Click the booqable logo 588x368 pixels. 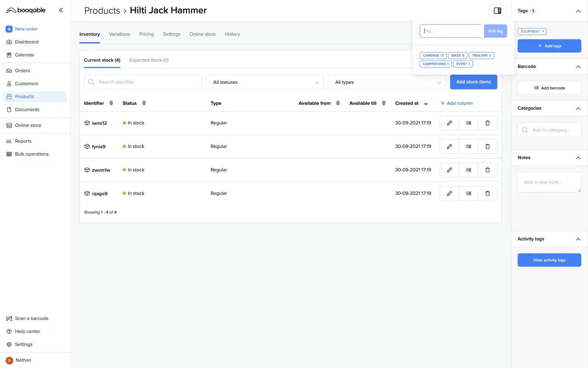click(x=26, y=10)
